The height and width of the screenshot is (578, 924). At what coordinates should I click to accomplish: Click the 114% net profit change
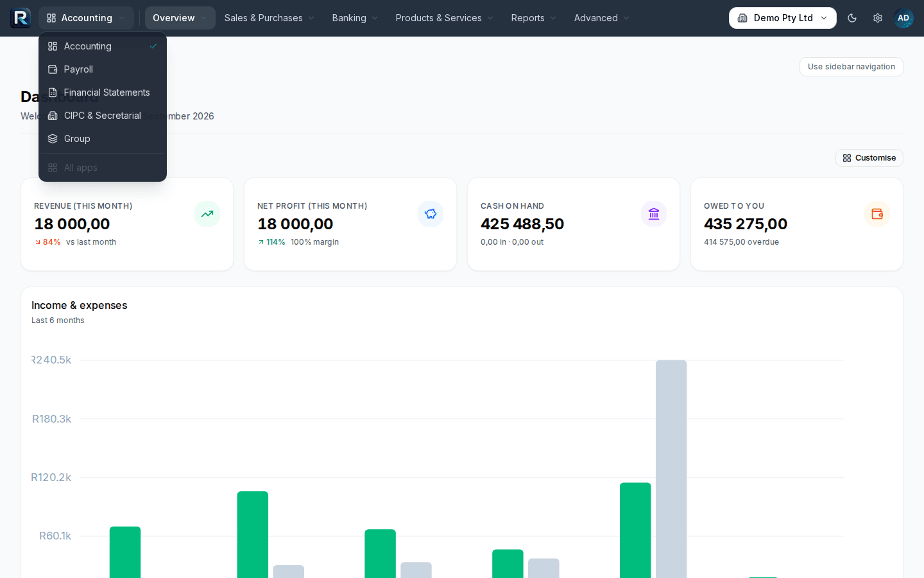coord(271,242)
